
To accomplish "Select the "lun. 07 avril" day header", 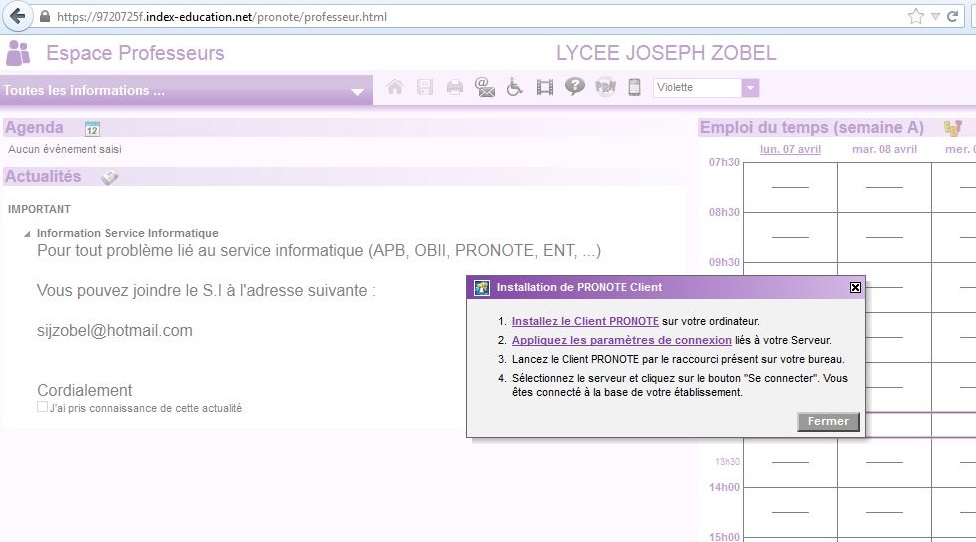I will coord(790,150).
